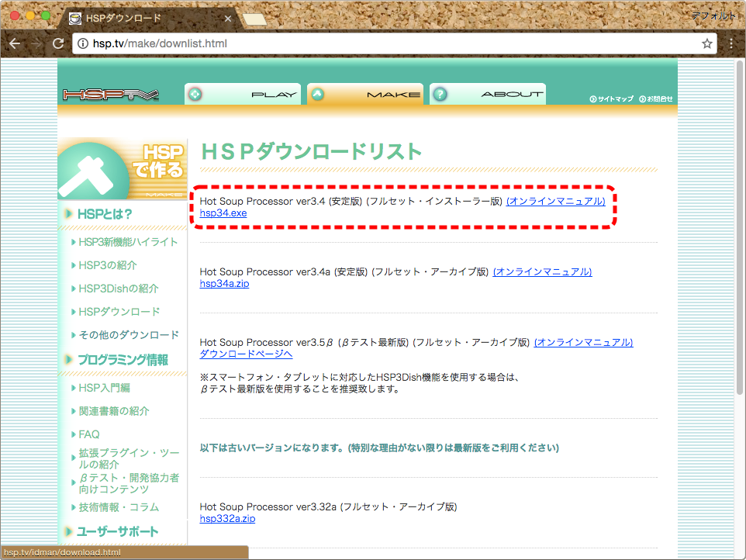This screenshot has width=746, height=560.
Task: Open the お問合せ link
Action: [x=656, y=99]
